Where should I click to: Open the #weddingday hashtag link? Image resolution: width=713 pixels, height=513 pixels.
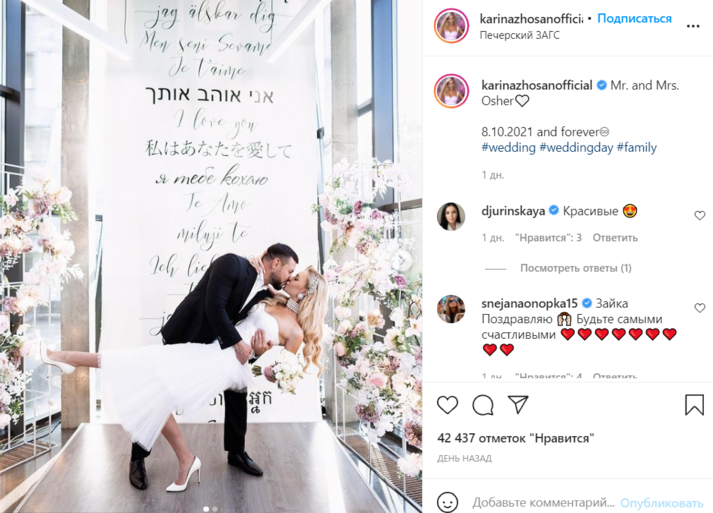click(x=576, y=148)
